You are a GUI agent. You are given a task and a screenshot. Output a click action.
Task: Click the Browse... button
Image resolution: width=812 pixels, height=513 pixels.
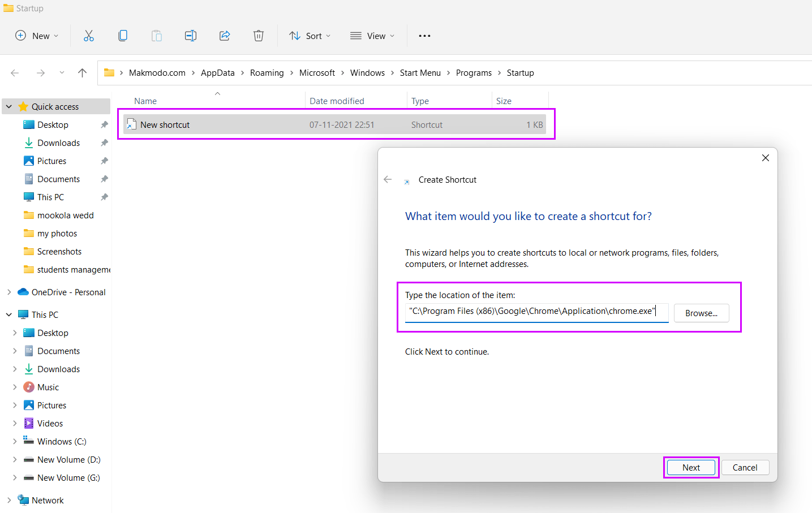point(701,313)
